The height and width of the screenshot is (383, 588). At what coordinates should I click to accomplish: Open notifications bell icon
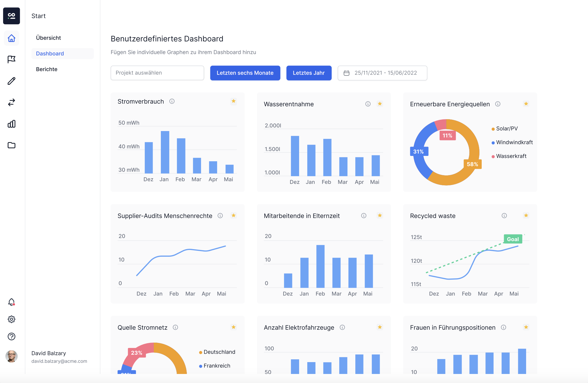[11, 302]
